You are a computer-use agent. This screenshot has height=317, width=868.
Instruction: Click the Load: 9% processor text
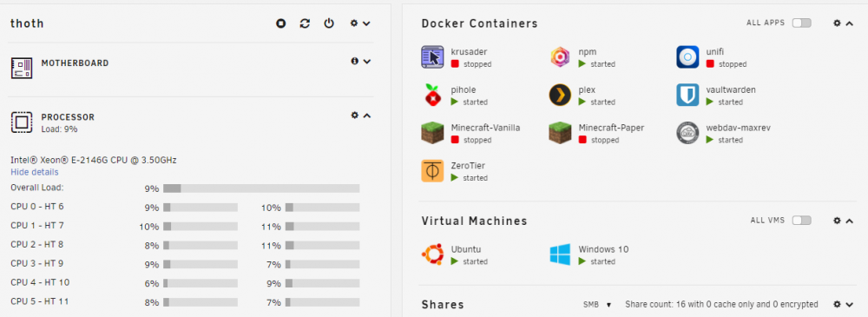pyautogui.click(x=59, y=129)
